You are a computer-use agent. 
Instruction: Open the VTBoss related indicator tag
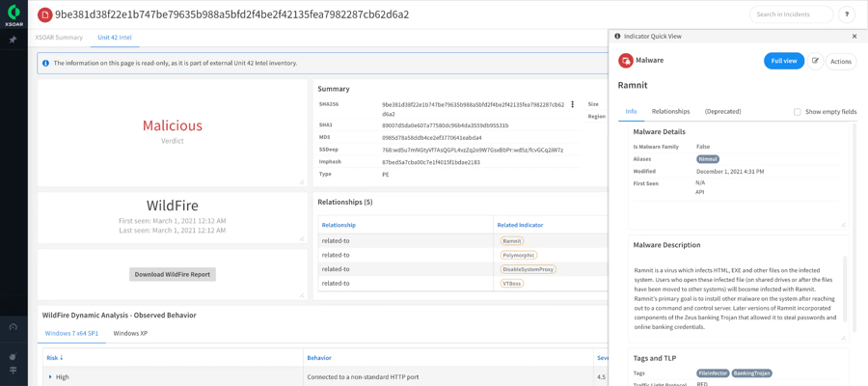tap(512, 283)
